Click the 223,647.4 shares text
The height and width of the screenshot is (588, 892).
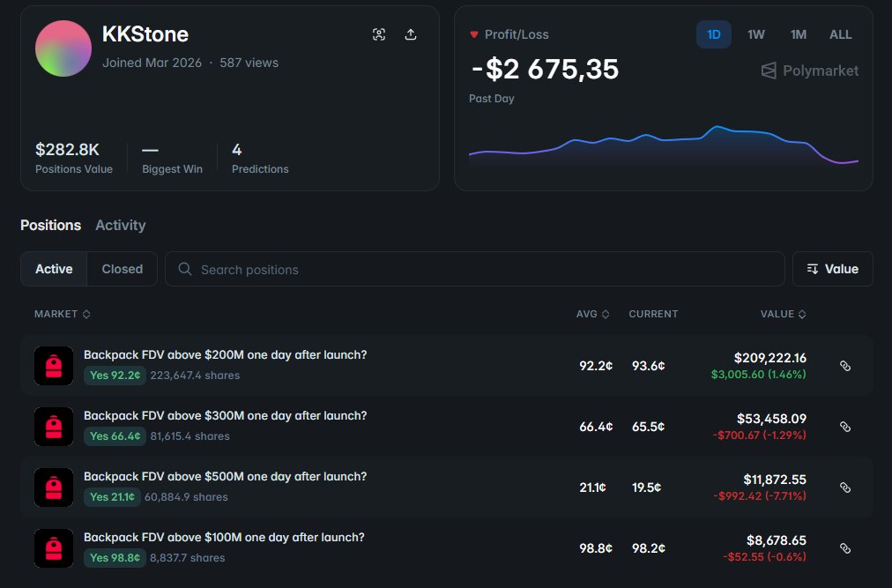[195, 376]
